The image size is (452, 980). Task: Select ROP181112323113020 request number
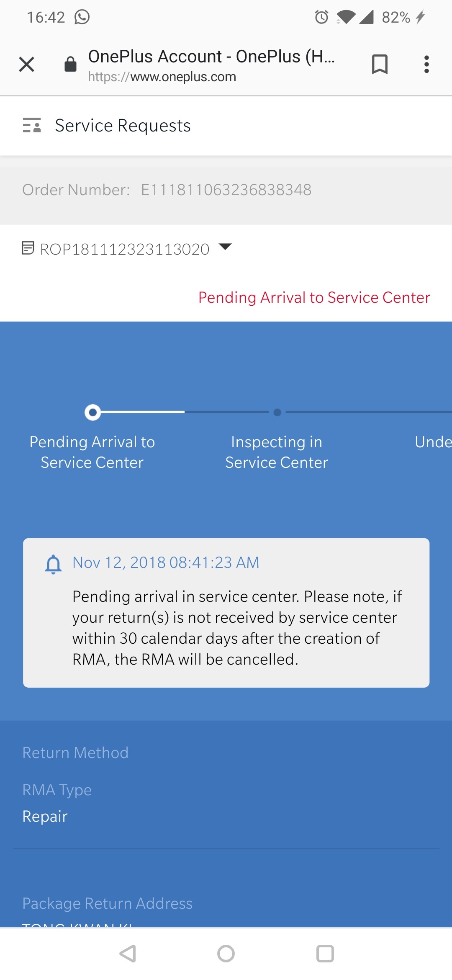(125, 249)
